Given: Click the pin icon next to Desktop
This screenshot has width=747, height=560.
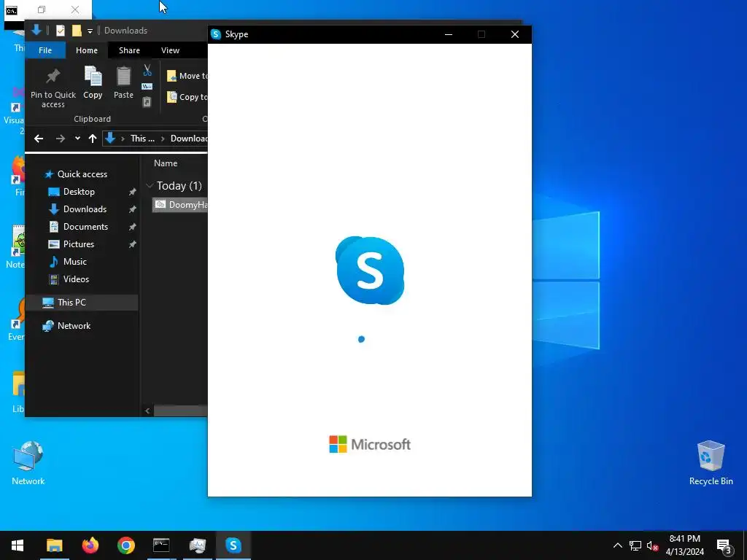Looking at the screenshot, I should coord(133,192).
